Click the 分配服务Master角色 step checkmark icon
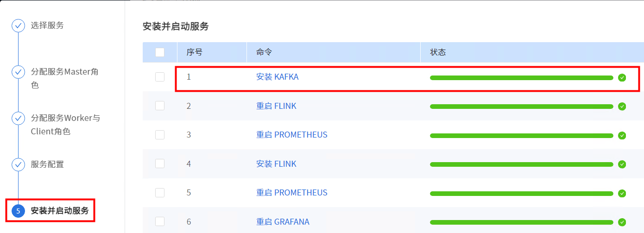 click(x=18, y=72)
